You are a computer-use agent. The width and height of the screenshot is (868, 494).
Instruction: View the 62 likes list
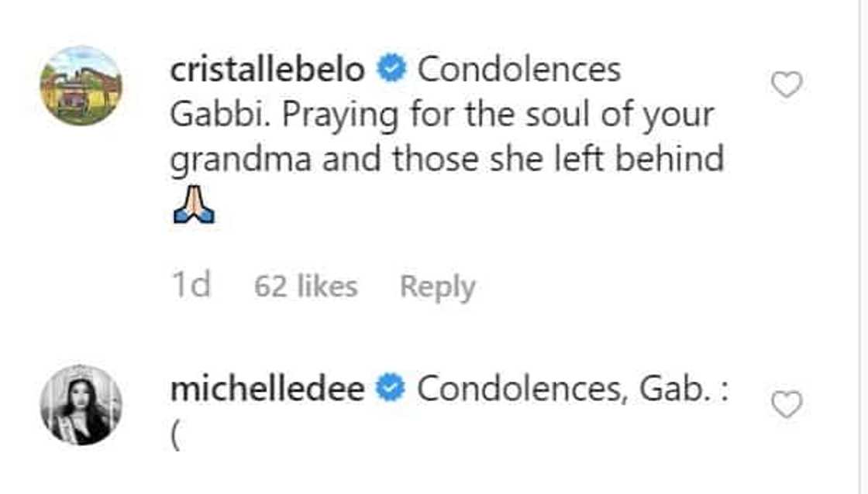(305, 287)
